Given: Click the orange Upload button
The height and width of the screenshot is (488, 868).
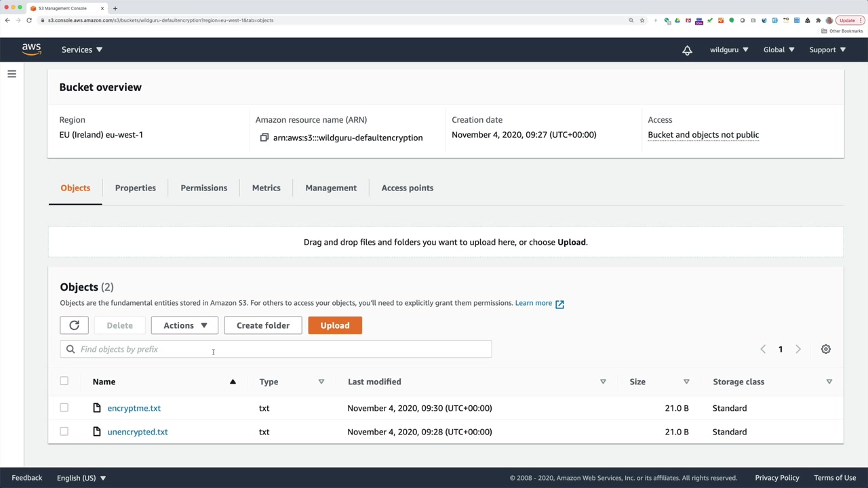Looking at the screenshot, I should pyautogui.click(x=335, y=325).
